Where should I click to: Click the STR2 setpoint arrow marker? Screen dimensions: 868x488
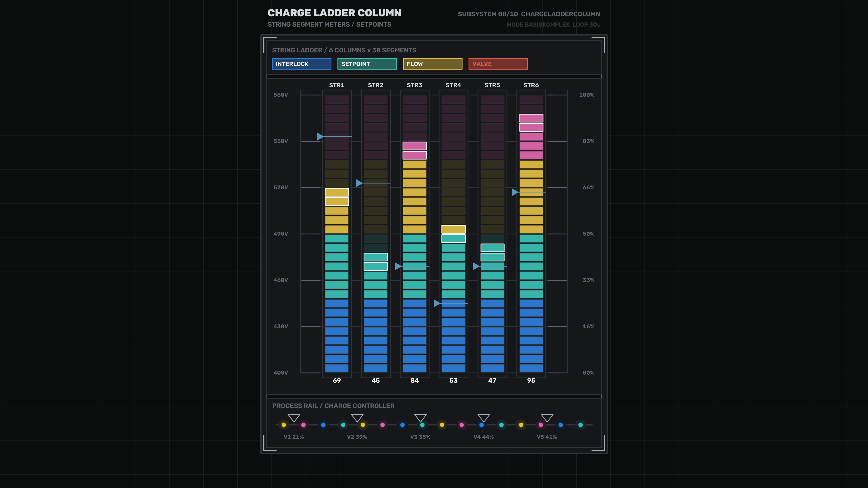[x=359, y=183]
